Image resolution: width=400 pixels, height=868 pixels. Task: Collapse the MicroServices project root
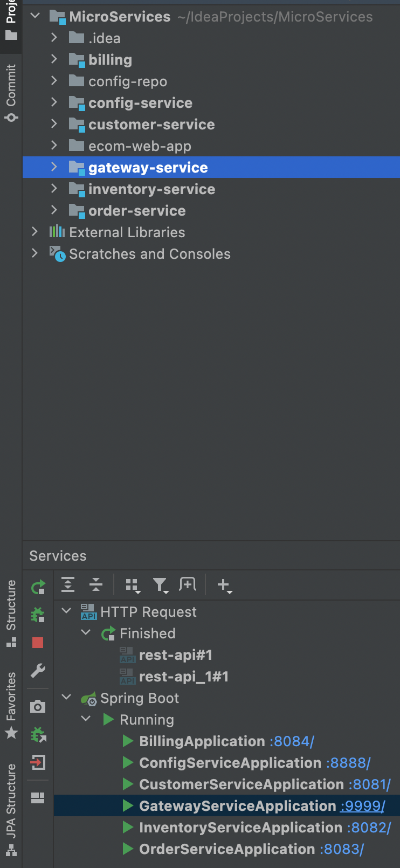(35, 16)
